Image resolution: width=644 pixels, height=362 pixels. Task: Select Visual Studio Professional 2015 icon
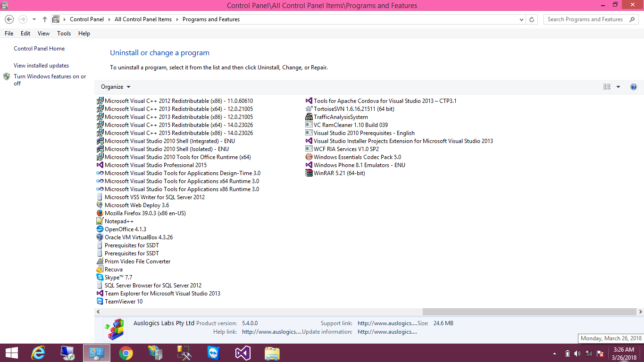click(100, 165)
